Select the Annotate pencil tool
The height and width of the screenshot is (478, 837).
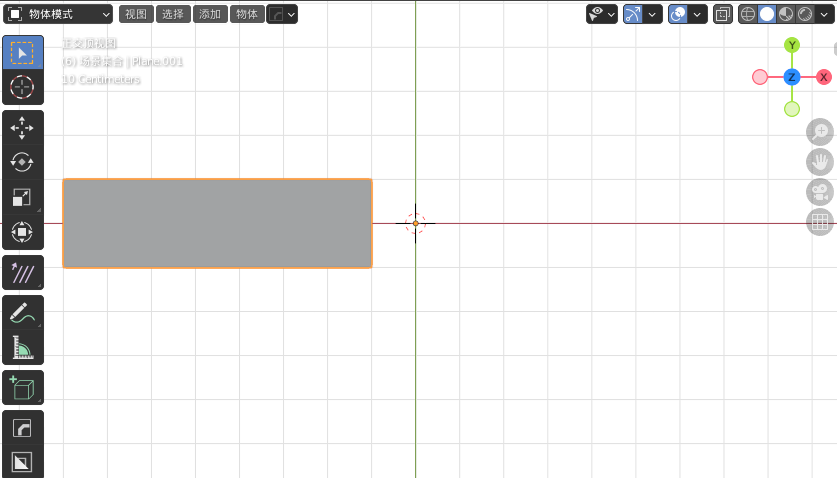(22, 313)
